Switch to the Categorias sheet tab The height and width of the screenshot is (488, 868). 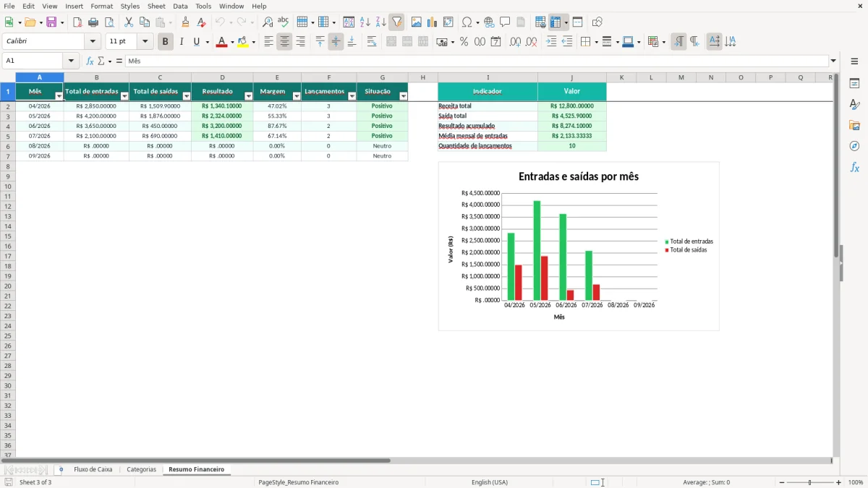pyautogui.click(x=141, y=470)
